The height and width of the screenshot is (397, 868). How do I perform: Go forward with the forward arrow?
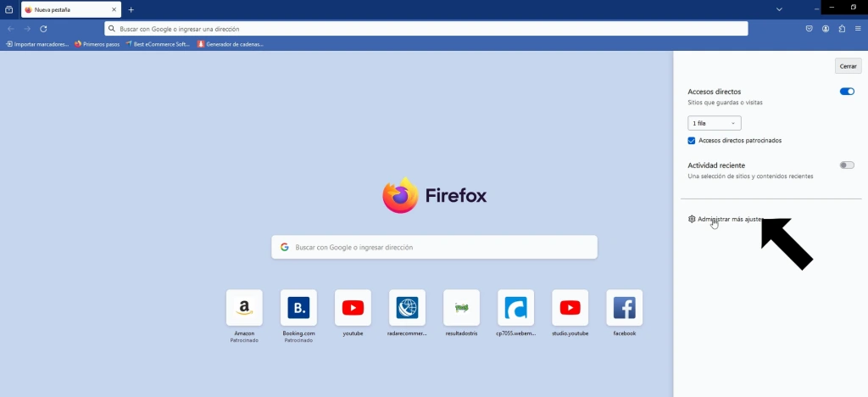coord(27,29)
